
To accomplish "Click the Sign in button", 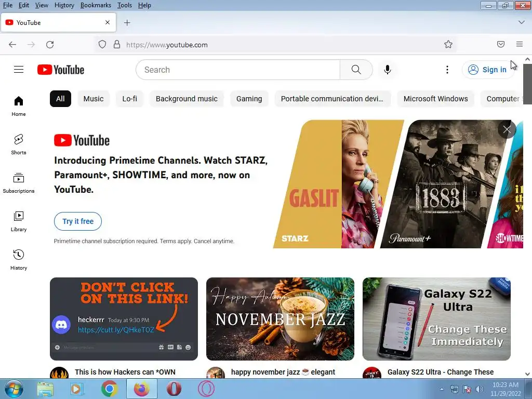I will coord(487,70).
